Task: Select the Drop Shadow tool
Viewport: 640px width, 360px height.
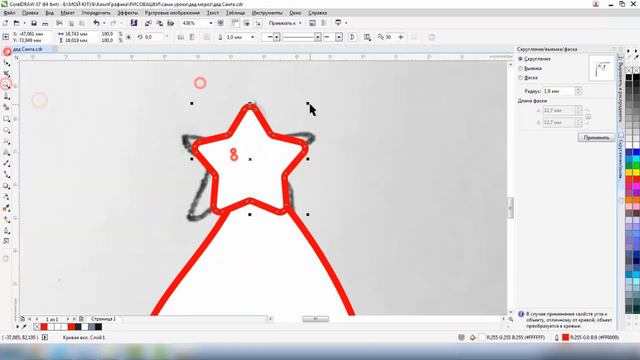Action: coord(7,186)
